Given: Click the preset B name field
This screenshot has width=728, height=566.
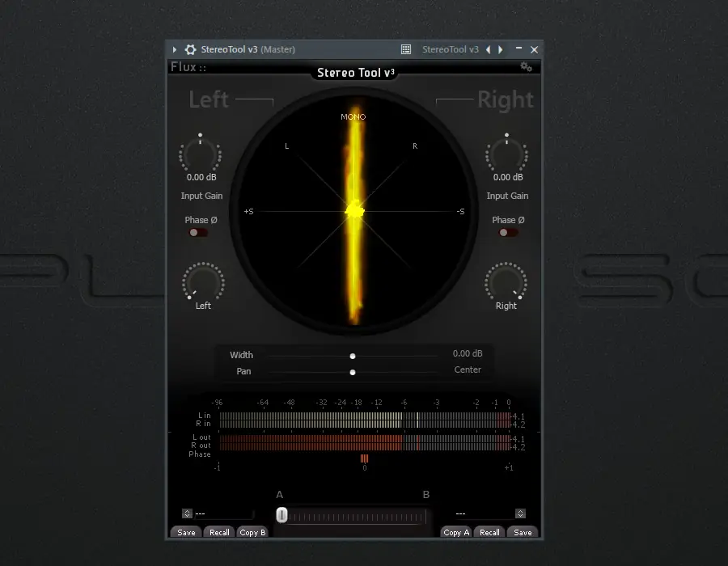Looking at the screenshot, I should pos(484,513).
